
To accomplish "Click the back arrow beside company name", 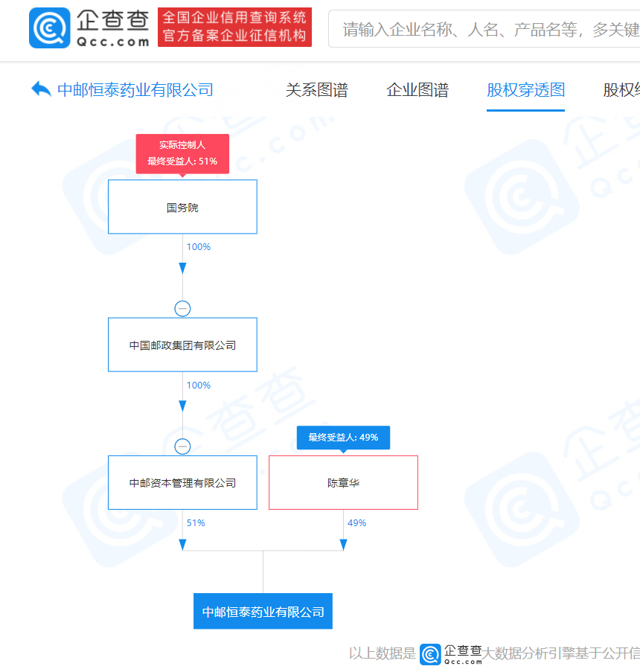I will pyautogui.click(x=41, y=89).
